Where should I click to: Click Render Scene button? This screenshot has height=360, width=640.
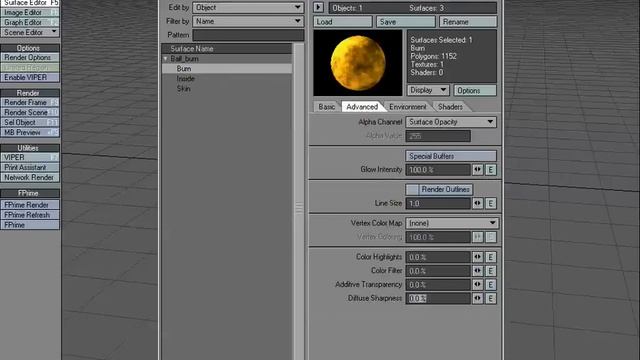30,112
